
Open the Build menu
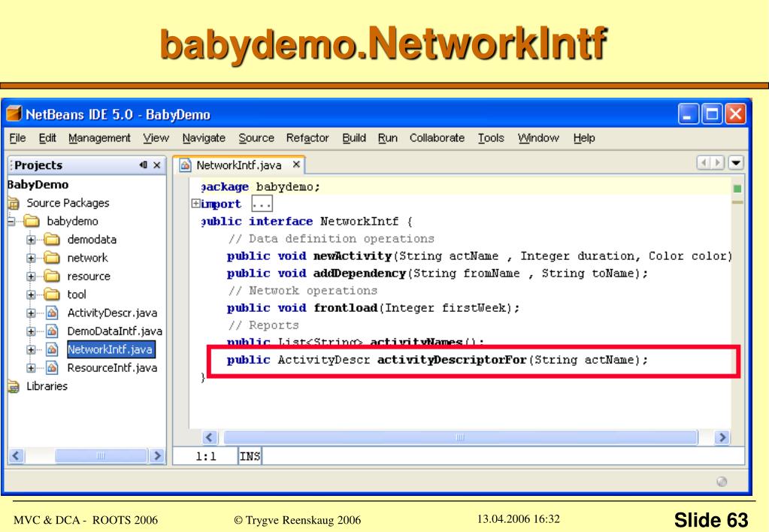(354, 138)
